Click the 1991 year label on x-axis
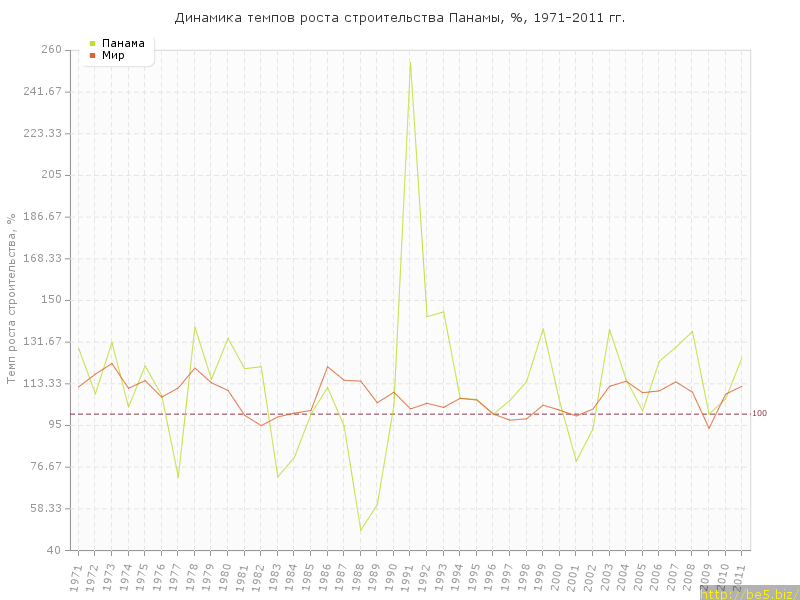800x600 pixels. point(408,577)
